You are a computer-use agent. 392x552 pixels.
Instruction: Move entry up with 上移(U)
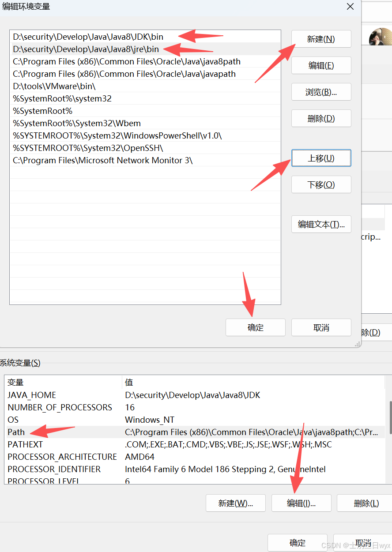(x=321, y=158)
